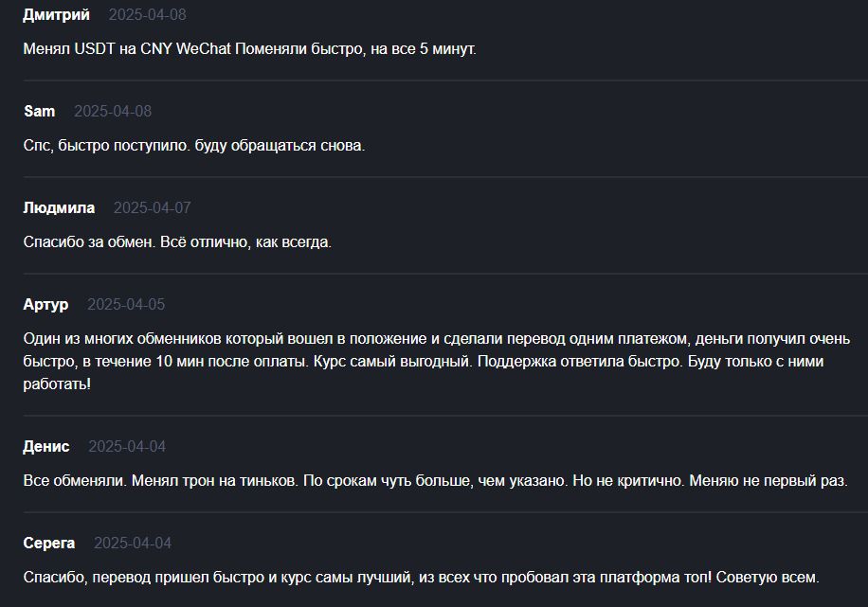This screenshot has width=868, height=607.
Task: Click reviewer name Людмила
Action: coord(59,208)
